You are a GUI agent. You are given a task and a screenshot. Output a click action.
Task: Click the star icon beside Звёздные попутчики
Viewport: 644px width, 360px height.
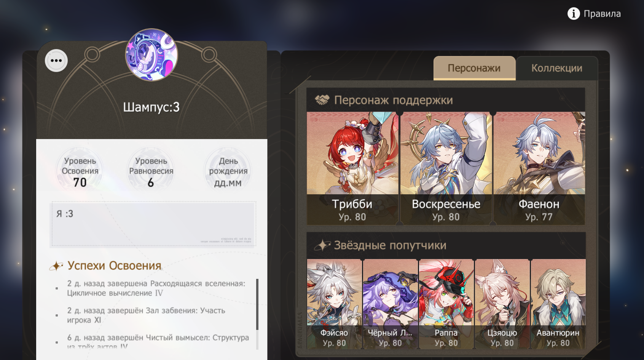[x=322, y=245]
